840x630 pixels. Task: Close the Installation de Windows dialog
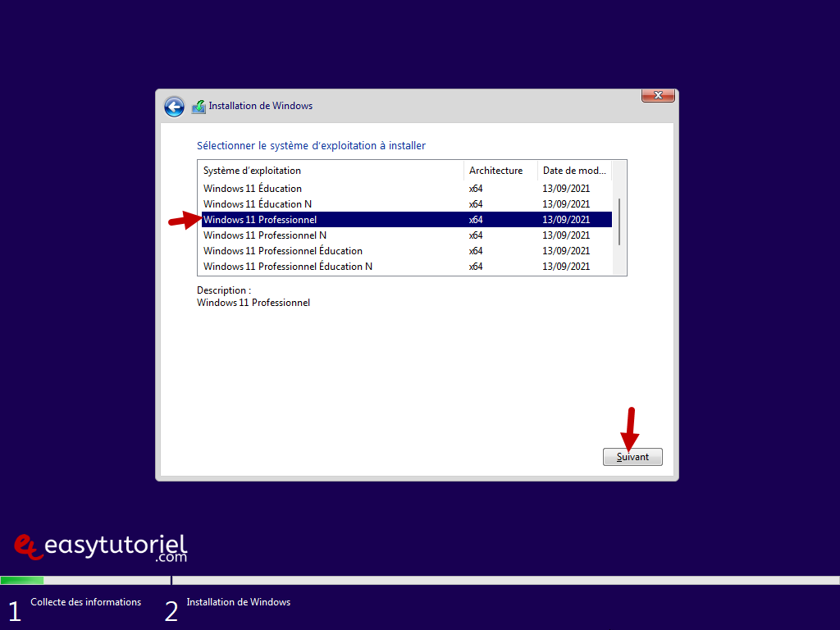coord(658,96)
